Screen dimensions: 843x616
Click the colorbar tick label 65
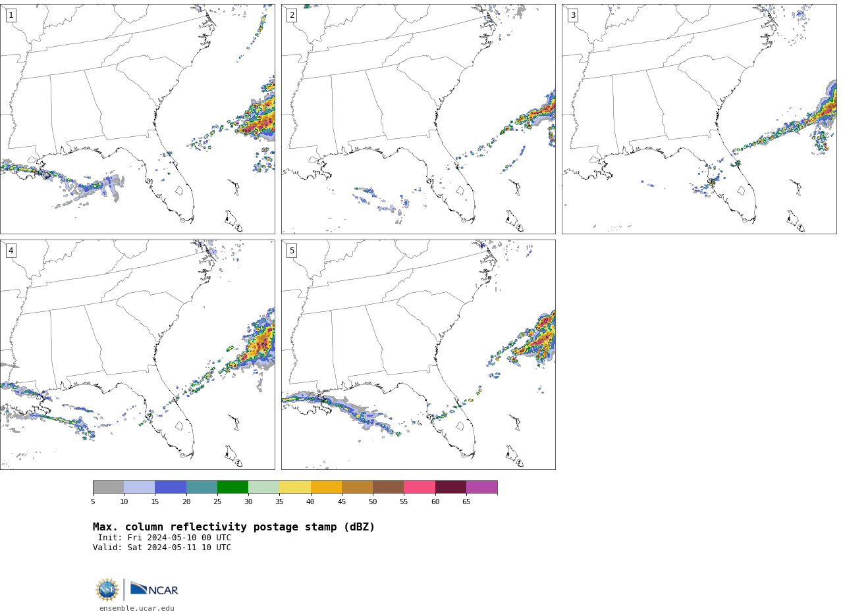[x=466, y=502]
